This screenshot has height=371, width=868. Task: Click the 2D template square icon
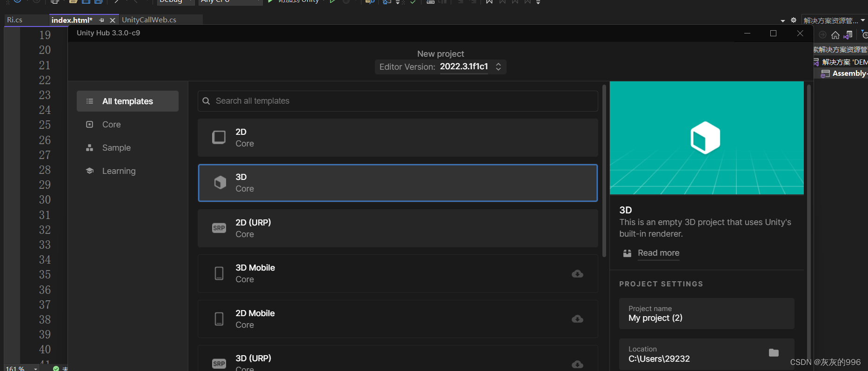click(x=219, y=137)
